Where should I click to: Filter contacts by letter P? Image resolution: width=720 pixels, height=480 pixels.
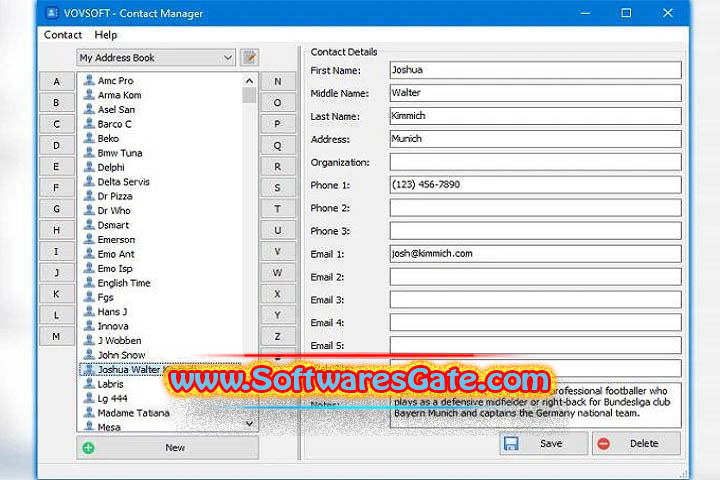[x=278, y=124]
